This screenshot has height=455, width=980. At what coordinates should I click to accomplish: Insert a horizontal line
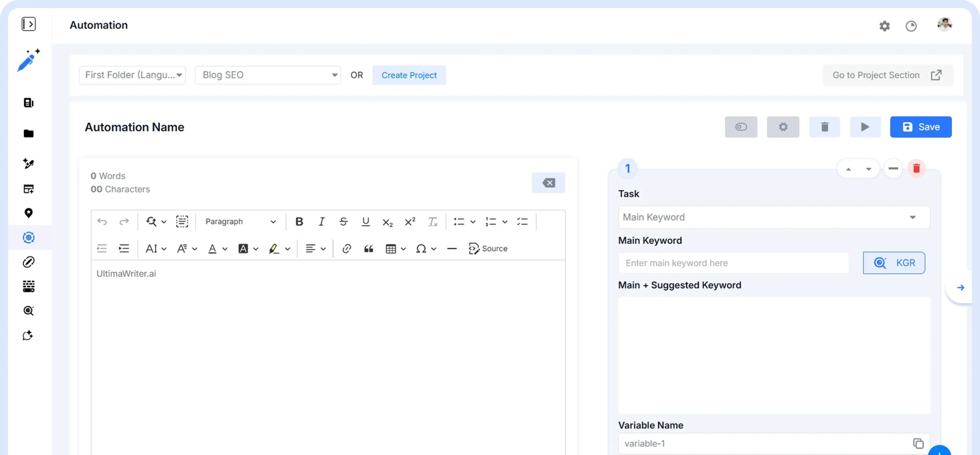pyautogui.click(x=452, y=249)
